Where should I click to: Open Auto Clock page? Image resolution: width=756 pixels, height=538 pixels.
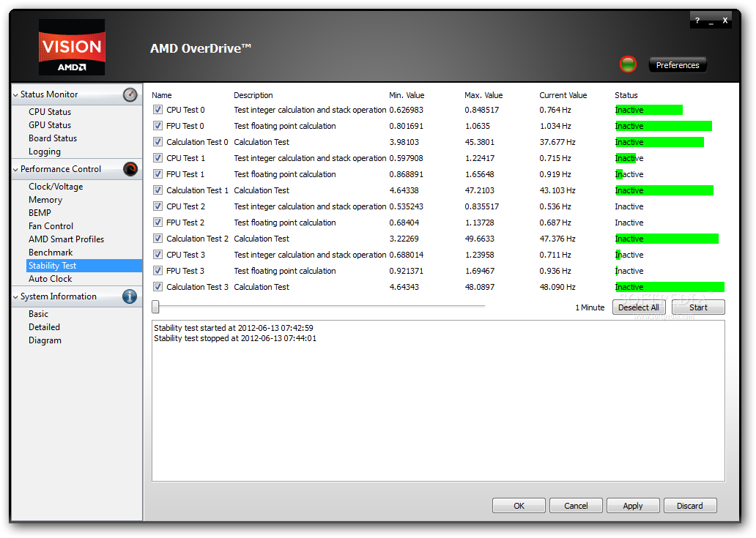tap(50, 279)
